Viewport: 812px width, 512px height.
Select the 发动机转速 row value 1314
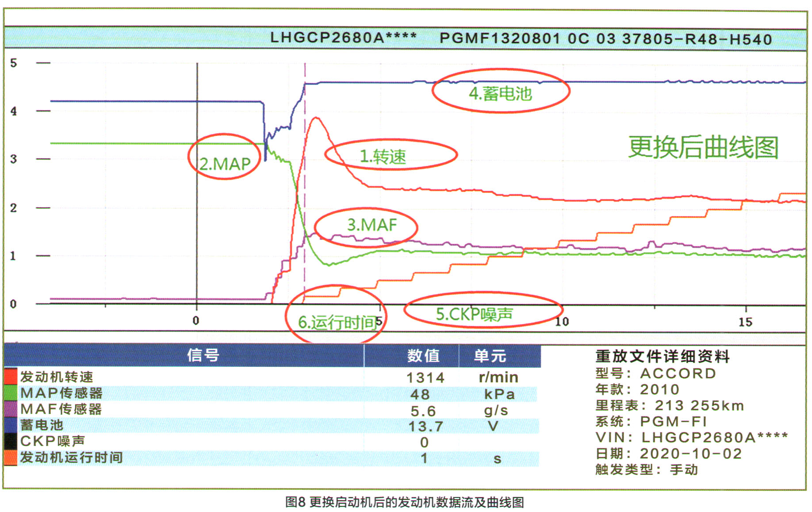(425, 377)
